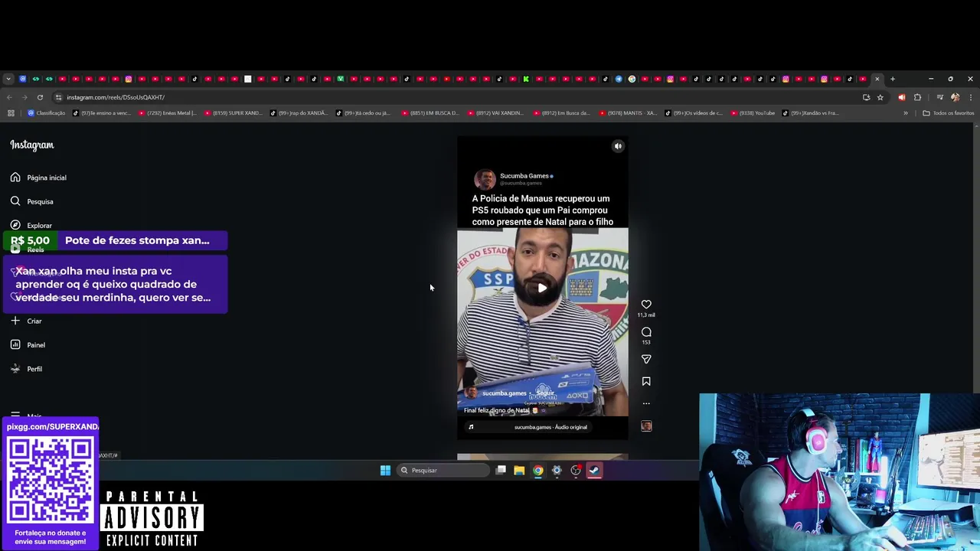Open Página inicial in Instagram sidebar
The height and width of the screenshot is (551, 980).
(x=38, y=178)
